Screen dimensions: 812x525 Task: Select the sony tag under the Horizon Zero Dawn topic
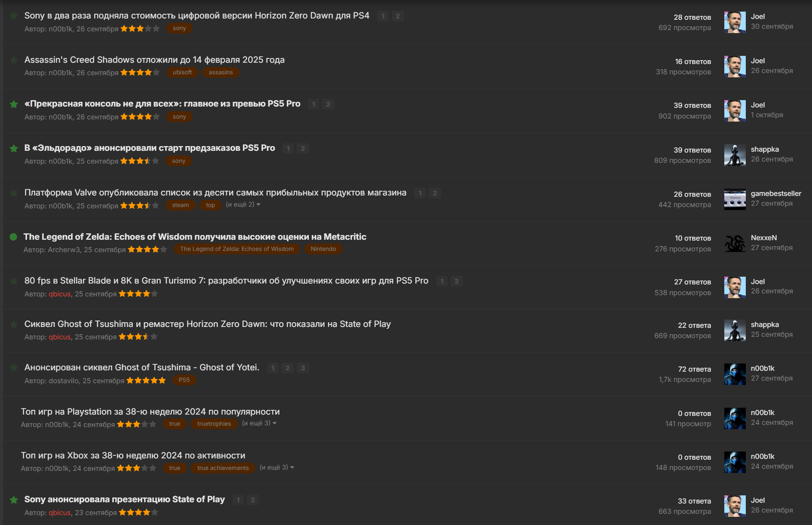[x=179, y=28]
